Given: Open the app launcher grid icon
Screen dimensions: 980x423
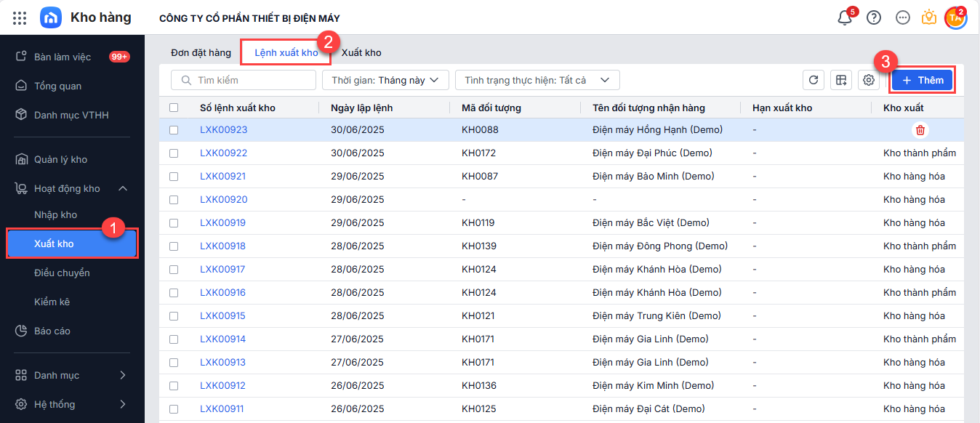Looking at the screenshot, I should (20, 17).
